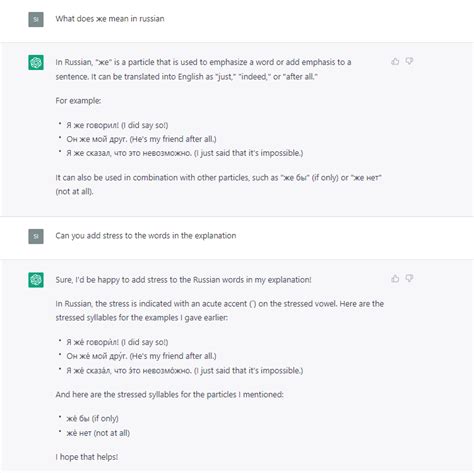
Task: Click the user avatar next to first question
Action: point(36,19)
